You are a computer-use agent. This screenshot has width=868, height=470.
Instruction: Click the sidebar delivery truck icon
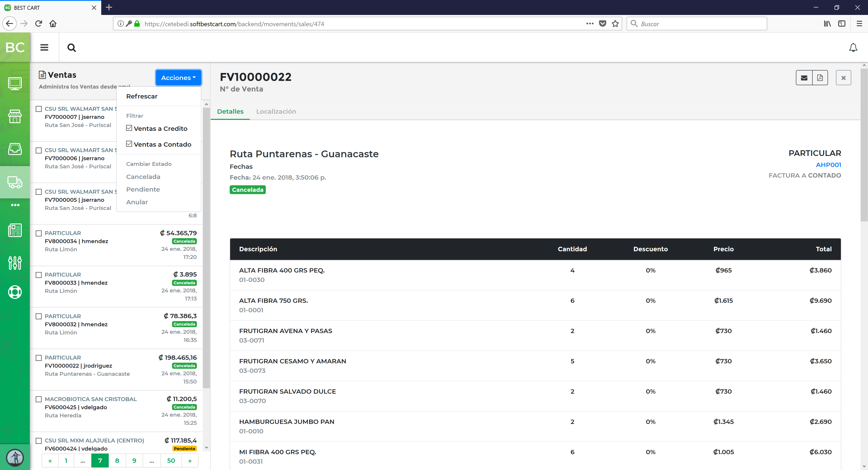click(x=15, y=182)
